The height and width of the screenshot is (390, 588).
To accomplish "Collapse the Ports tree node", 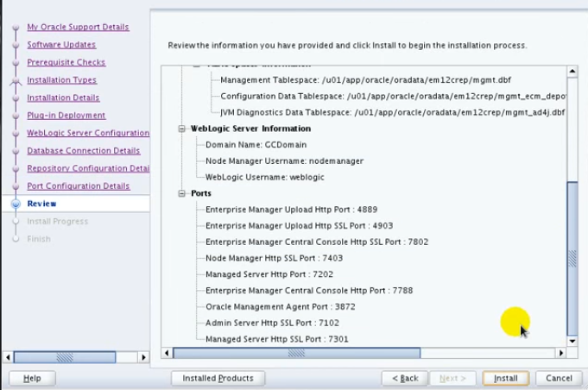I will (182, 193).
